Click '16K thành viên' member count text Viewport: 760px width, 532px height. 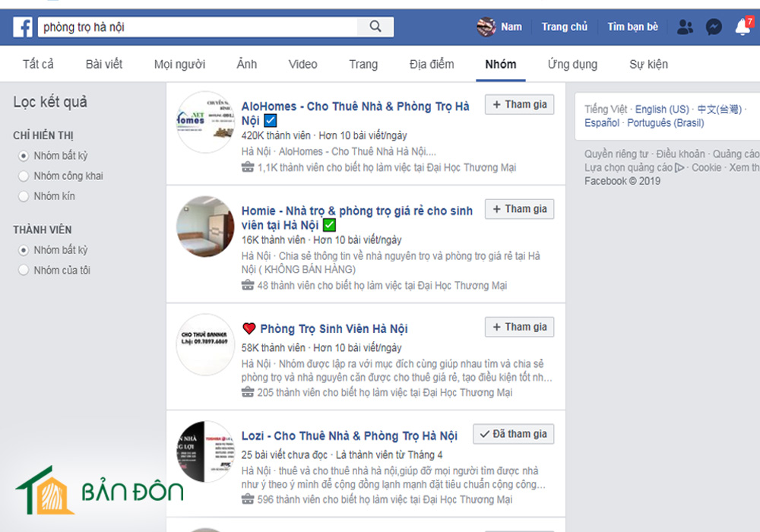pos(274,240)
